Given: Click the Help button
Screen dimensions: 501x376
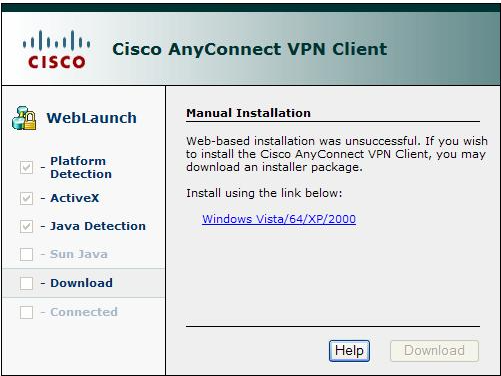Looking at the screenshot, I should point(349,351).
